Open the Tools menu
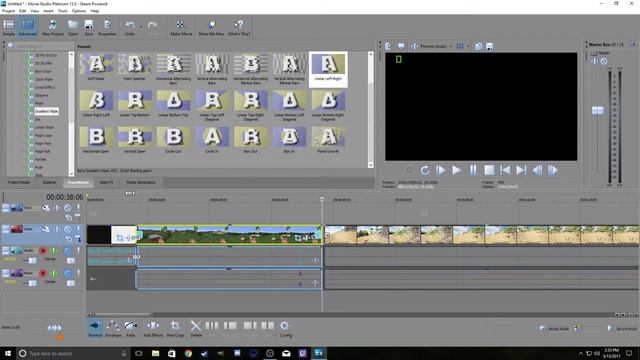 pyautogui.click(x=62, y=11)
